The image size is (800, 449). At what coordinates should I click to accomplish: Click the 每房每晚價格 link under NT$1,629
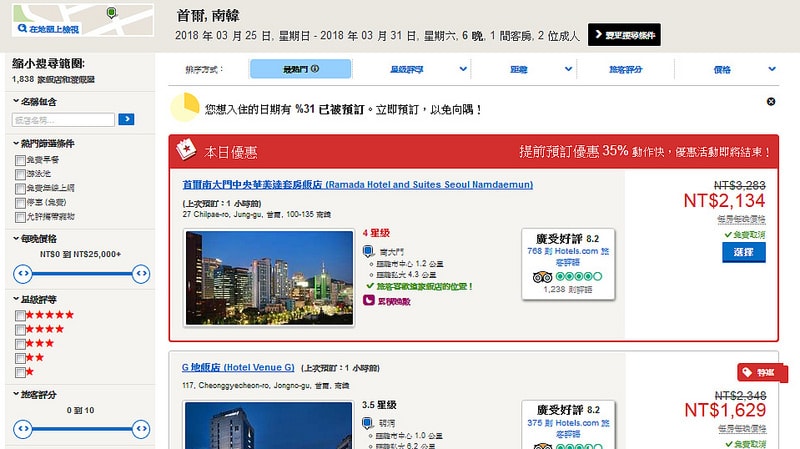742,429
